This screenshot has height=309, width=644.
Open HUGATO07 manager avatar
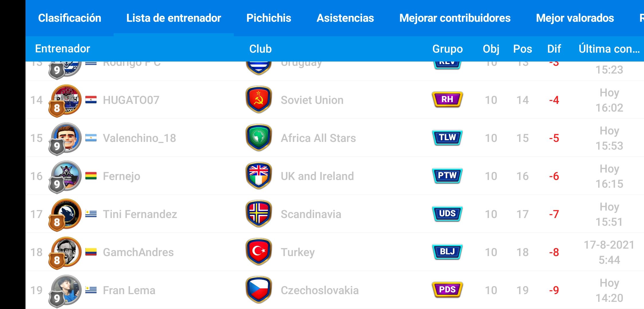point(65,100)
